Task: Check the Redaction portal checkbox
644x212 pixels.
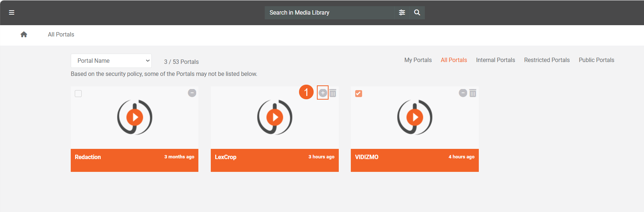Action: tap(78, 94)
